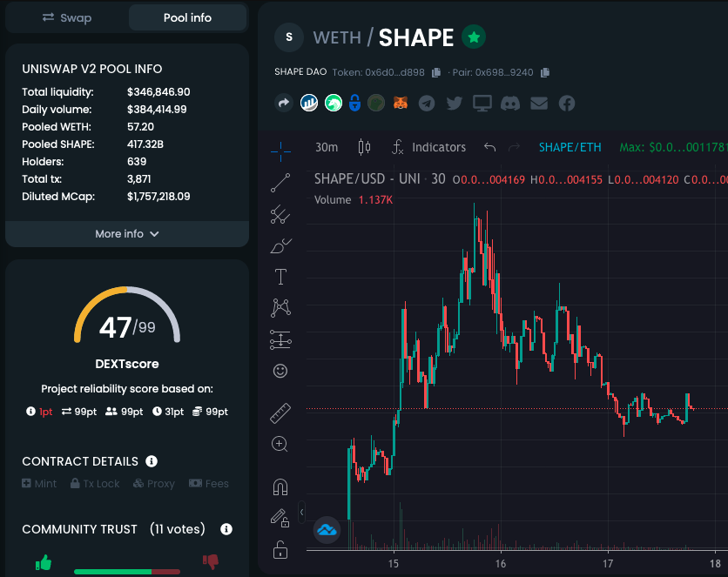Viewport: 728px width, 577px height.
Task: Click the 99pt liquidity coins score
Action: coord(211,412)
